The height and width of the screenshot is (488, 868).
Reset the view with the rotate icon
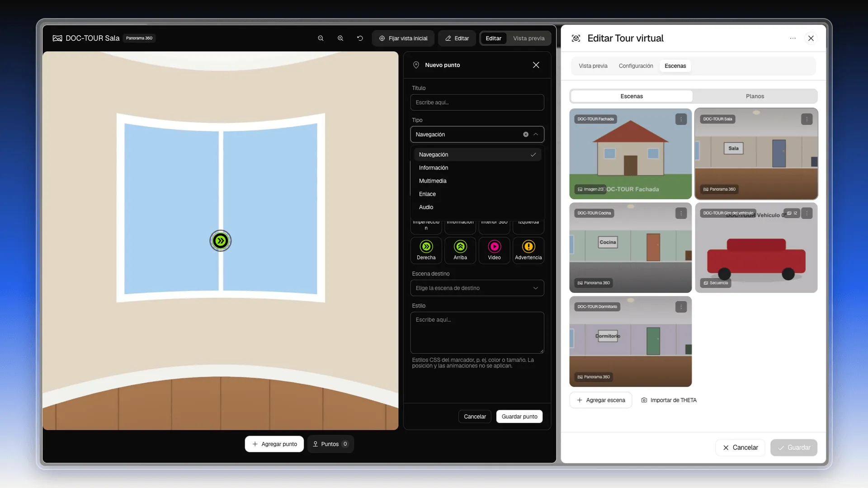pos(360,38)
